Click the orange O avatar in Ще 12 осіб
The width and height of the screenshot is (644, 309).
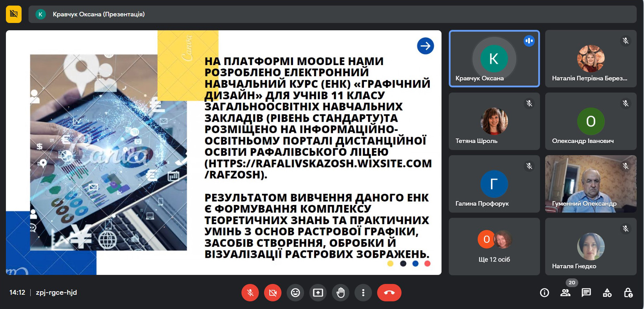point(486,239)
